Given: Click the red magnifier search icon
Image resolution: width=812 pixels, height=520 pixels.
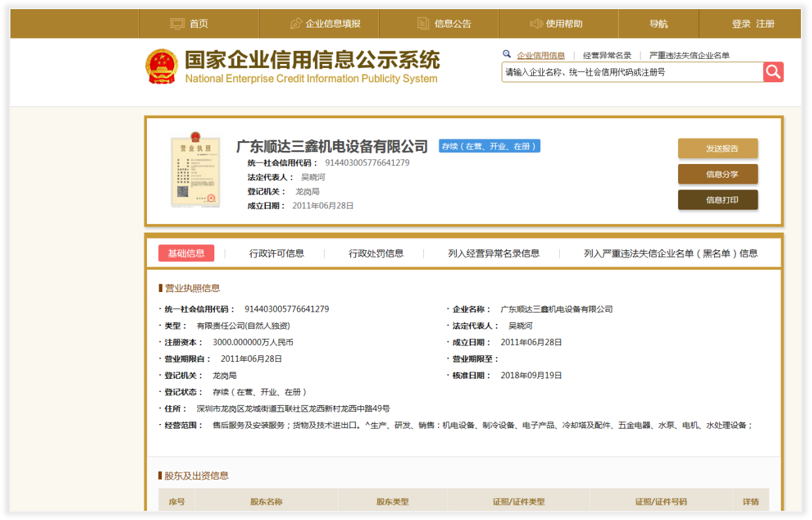Looking at the screenshot, I should pos(773,72).
